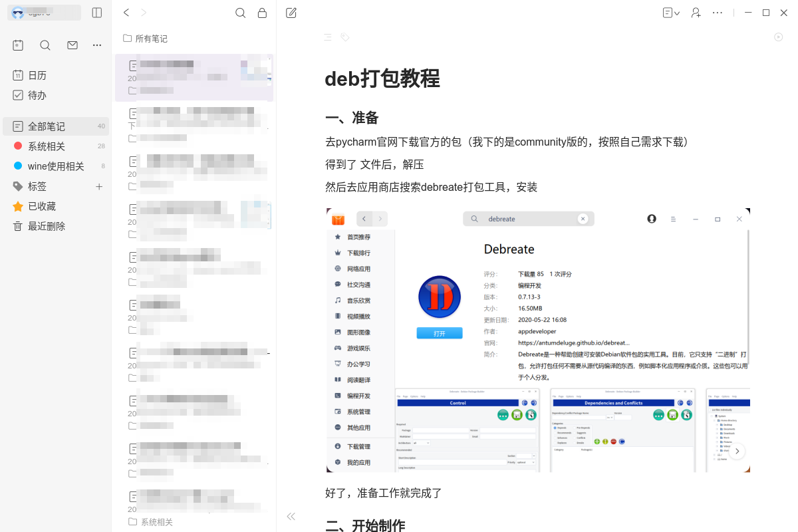Open the 系统相关 notebook
This screenshot has width=798, height=532.
pos(47,146)
